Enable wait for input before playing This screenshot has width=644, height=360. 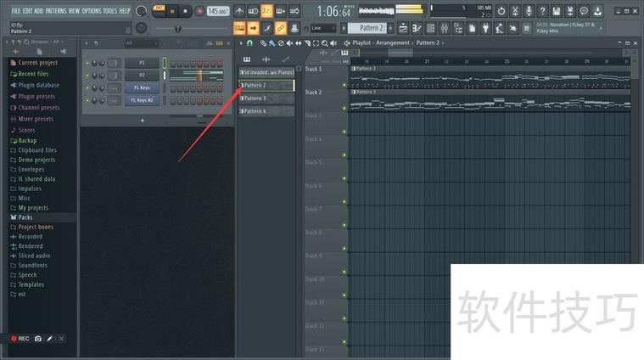253,11
